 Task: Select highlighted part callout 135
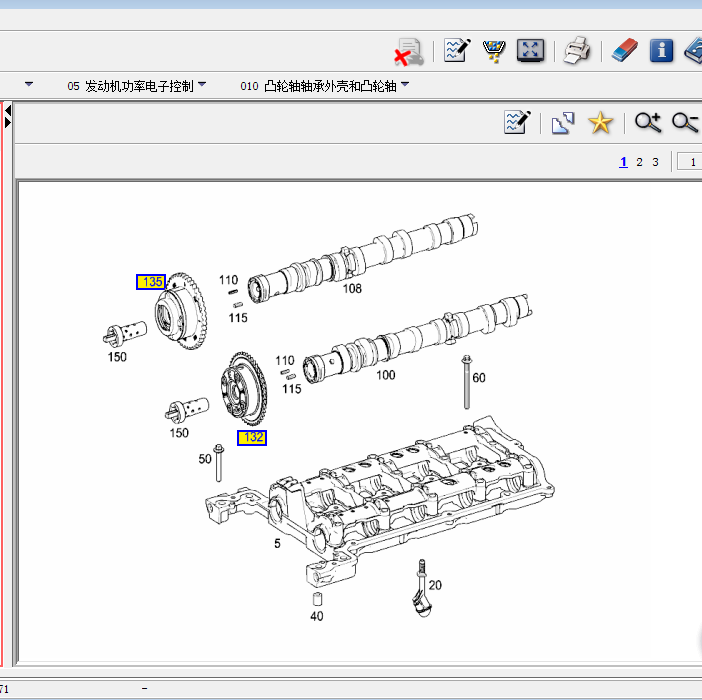pos(151,282)
